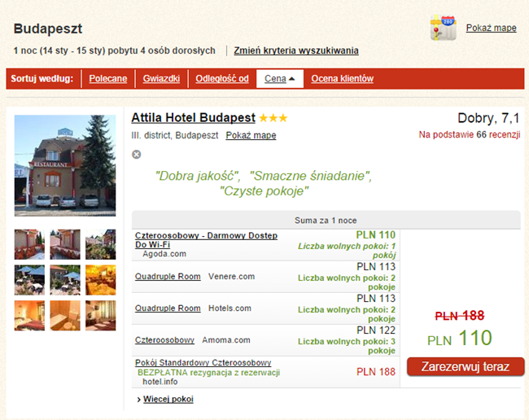Select the Agoda.com Czteroosobowy Wi-Fi offer

point(207,239)
